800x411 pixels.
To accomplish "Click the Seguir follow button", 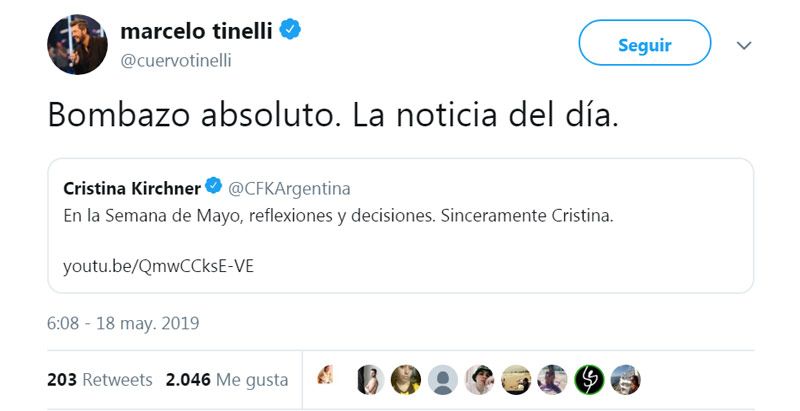I will (644, 45).
